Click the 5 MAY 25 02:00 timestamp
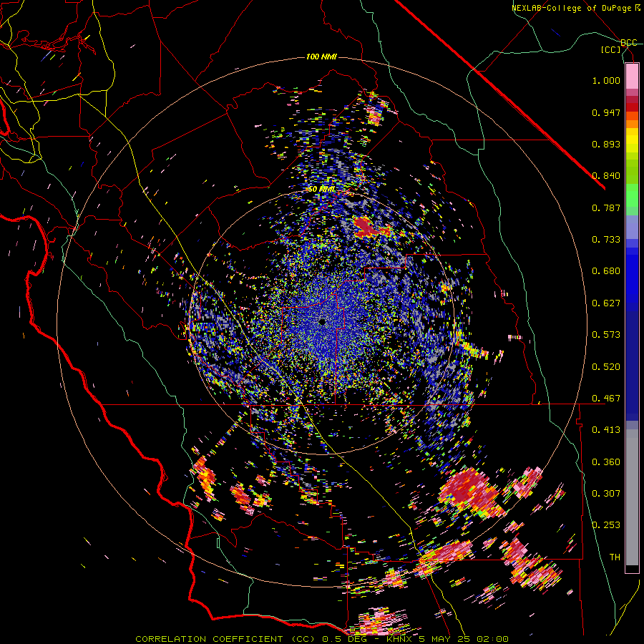 tap(464, 639)
